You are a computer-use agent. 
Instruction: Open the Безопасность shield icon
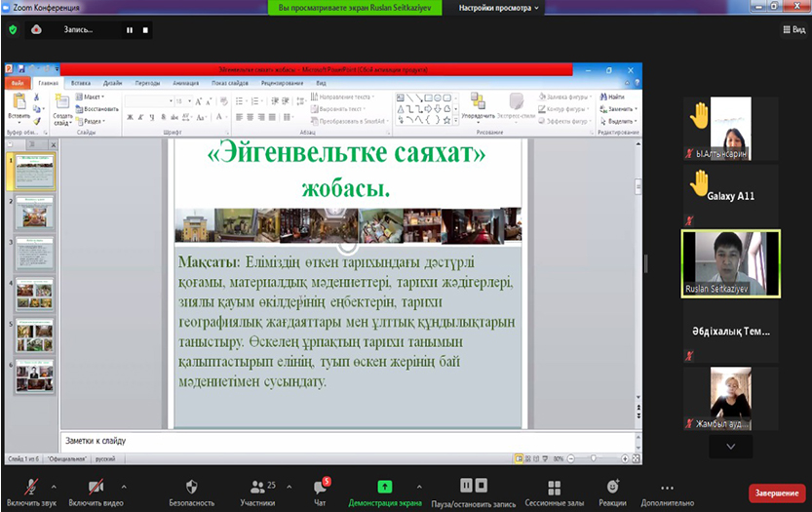pos(192,487)
